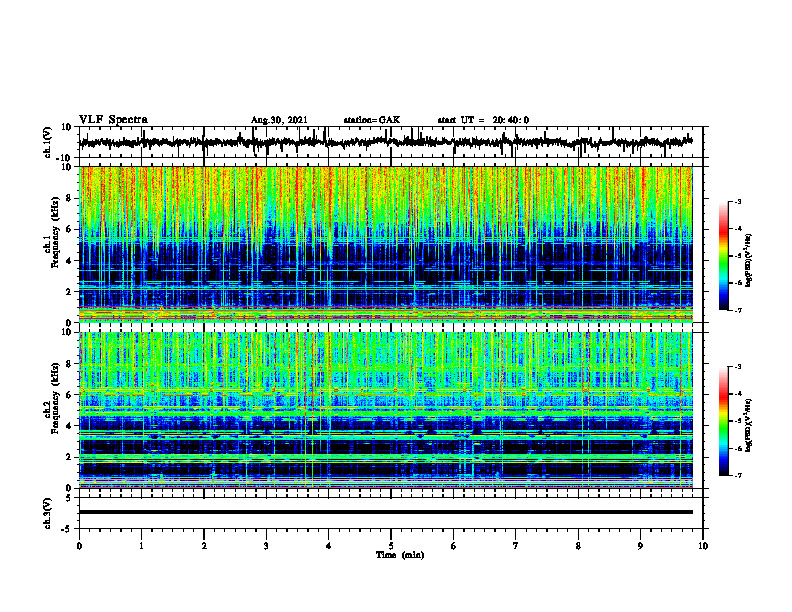Click inside the ch.2 spectrogram panel
Screen dimensions: 792x612
pos(385,410)
